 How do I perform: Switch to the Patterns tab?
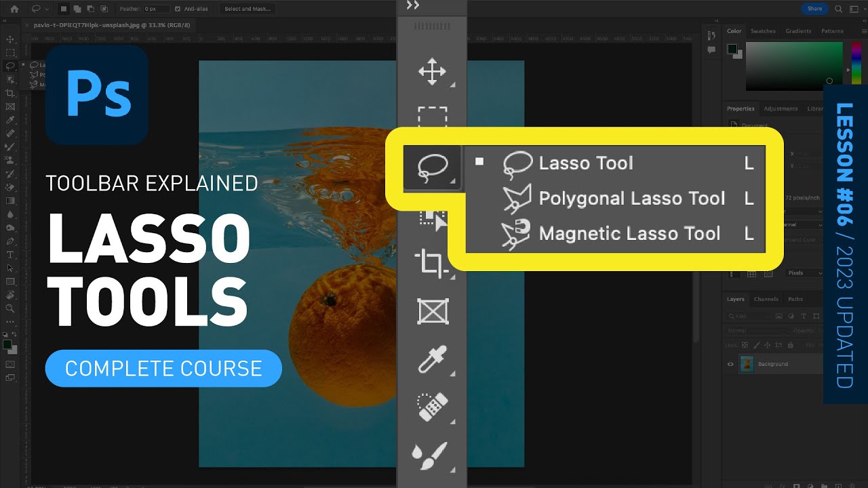(x=832, y=31)
